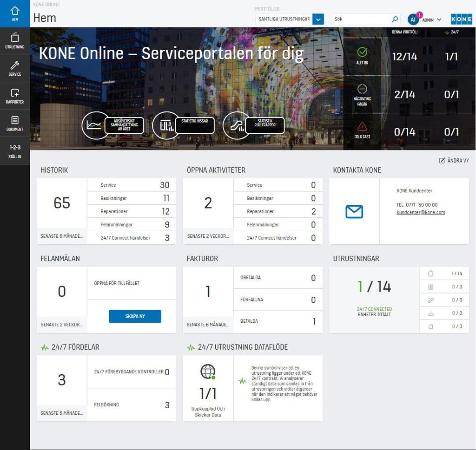Click the escalator equipment icon showing 0/0
Screen dimensions: 476x450
click(430, 300)
